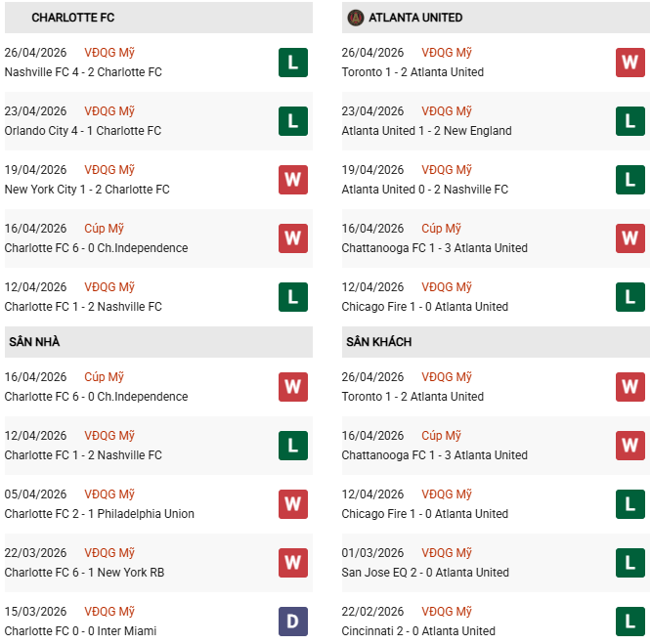The width and height of the screenshot is (651, 644).
Task: Click loss badge for San Jose EQ 2-0 Atlanta
Action: point(629,563)
